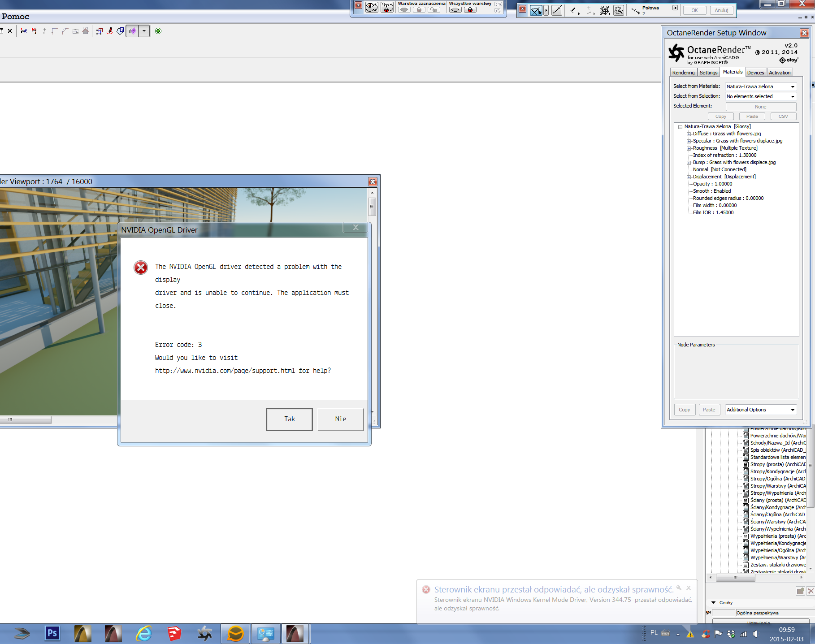Expand the Połowa snap options arrow
815x644 pixels.
click(675, 8)
